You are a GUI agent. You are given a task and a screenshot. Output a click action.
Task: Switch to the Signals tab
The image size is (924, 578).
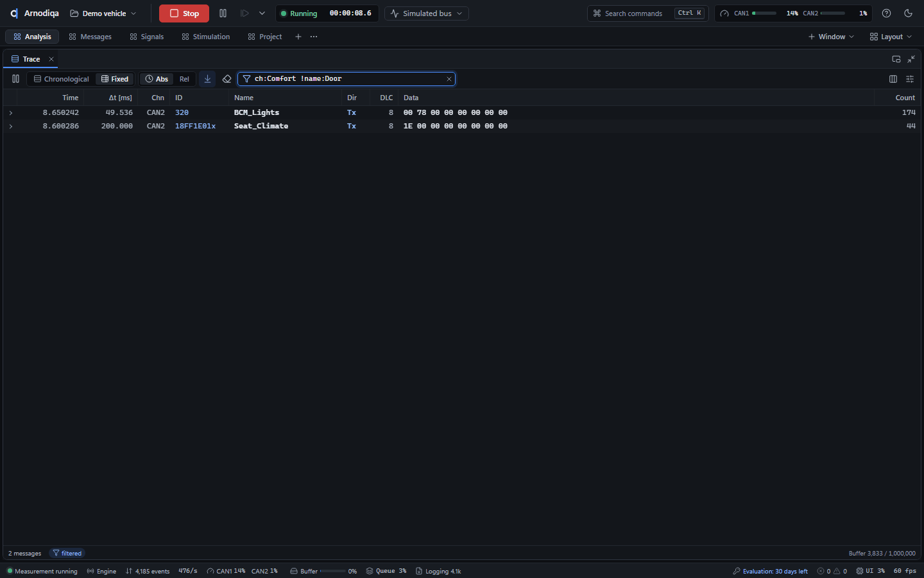click(x=147, y=37)
